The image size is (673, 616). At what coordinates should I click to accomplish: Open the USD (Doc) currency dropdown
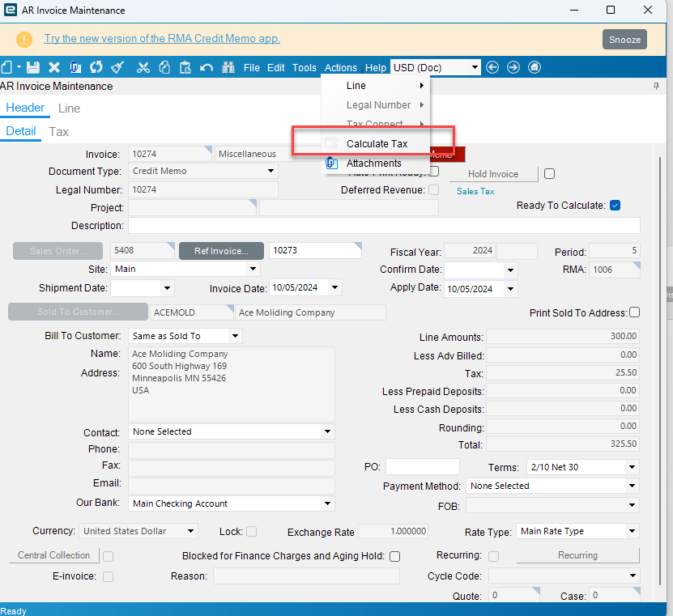474,67
